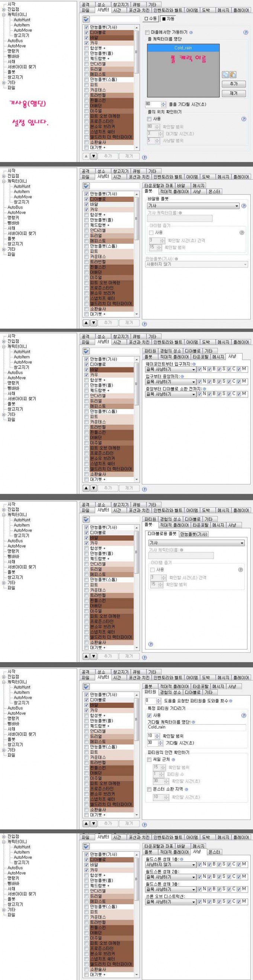Click help icon after 기다릴 캐릭터이름 명단
This screenshot has width=253, height=980.
(x=193, y=722)
